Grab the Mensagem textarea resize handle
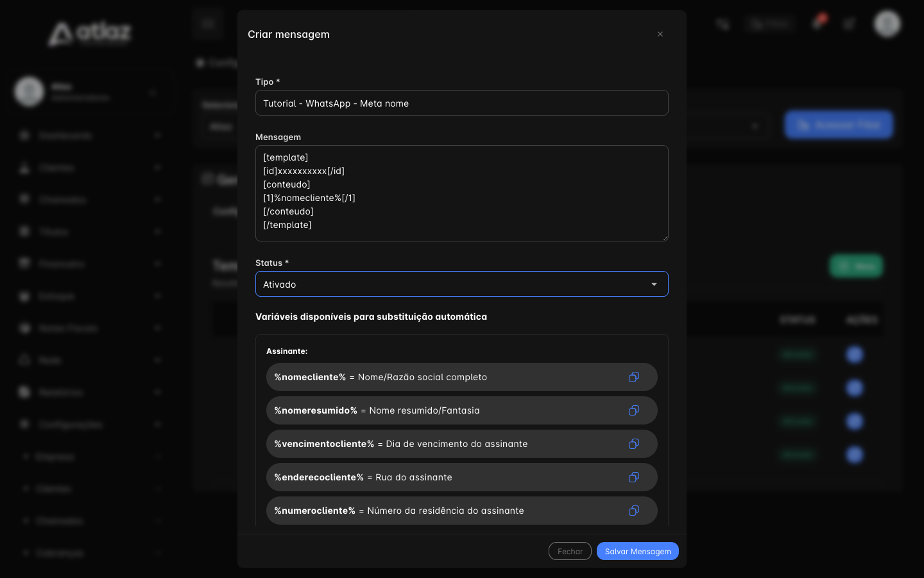 (x=665, y=238)
